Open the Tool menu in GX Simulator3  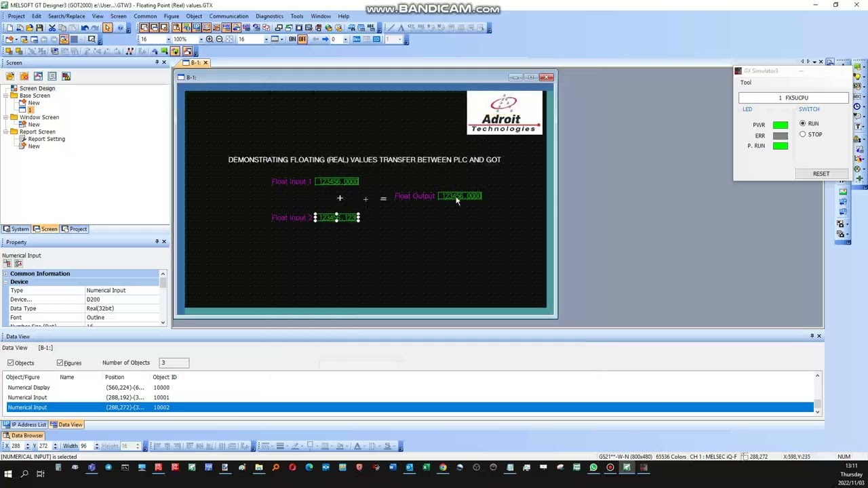[745, 83]
